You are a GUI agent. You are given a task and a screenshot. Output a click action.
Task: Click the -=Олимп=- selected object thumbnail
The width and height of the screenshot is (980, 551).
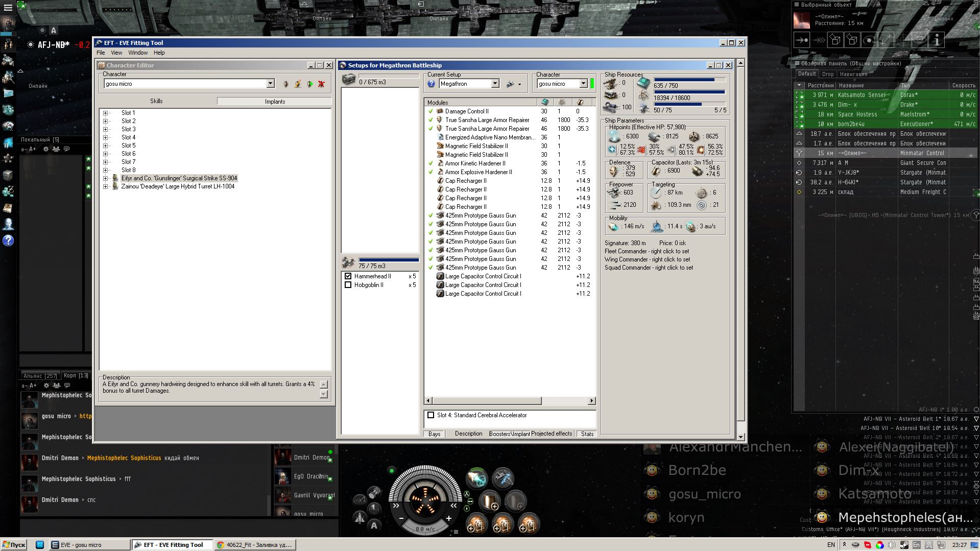coord(802,20)
